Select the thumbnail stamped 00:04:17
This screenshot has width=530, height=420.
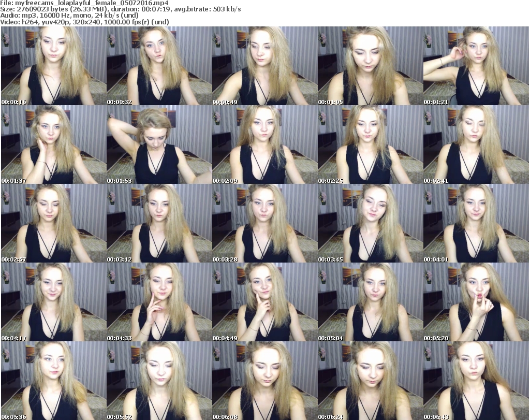pyautogui.click(x=54, y=302)
